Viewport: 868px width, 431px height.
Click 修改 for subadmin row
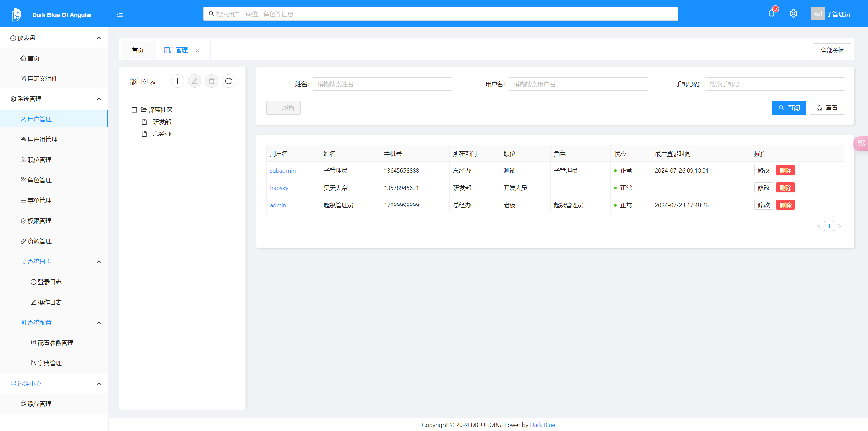tap(764, 170)
